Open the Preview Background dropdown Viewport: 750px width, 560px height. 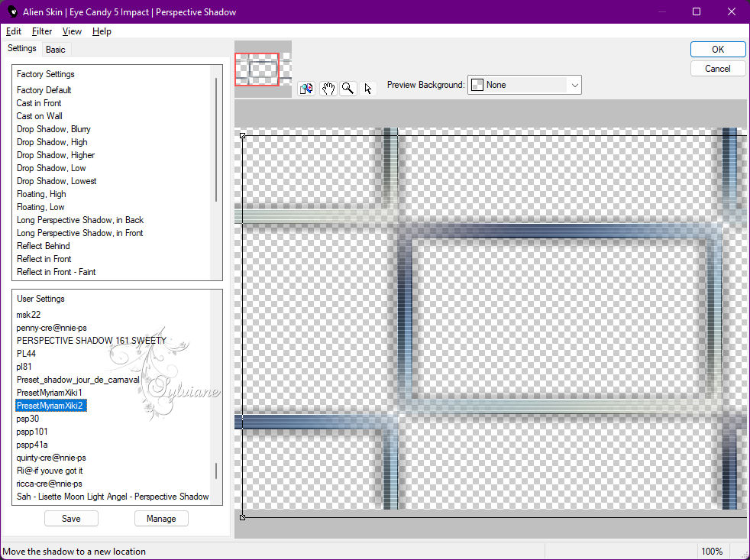click(524, 85)
